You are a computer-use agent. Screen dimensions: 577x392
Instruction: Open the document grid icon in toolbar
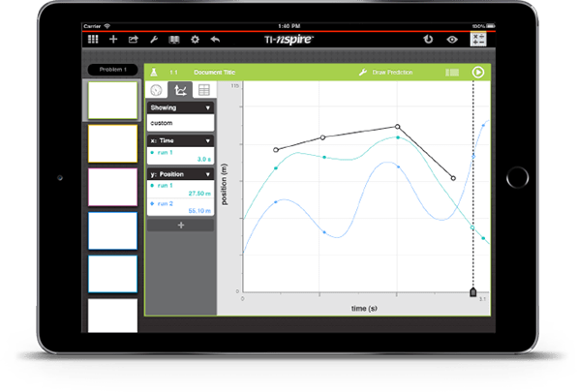pyautogui.click(x=93, y=39)
